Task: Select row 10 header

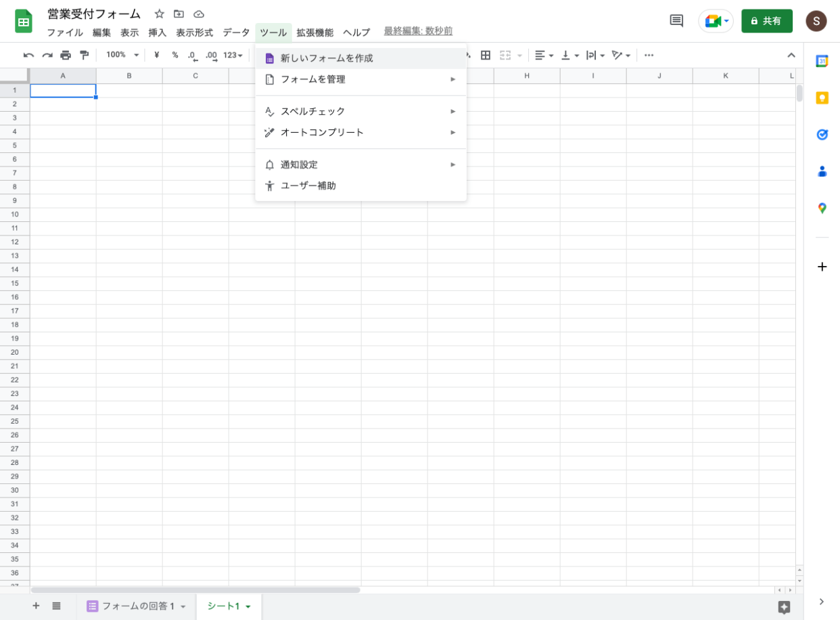Action: point(15,214)
